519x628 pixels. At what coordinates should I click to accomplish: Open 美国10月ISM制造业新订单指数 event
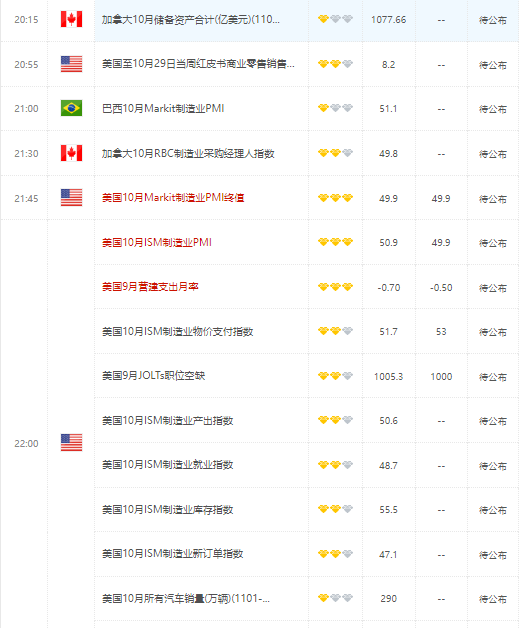tap(173, 554)
